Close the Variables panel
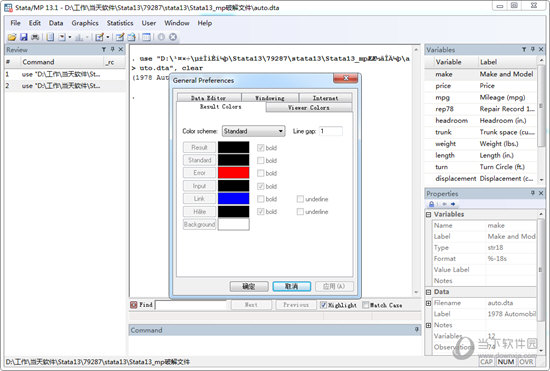Viewport: 550px width, 371px height. point(541,49)
